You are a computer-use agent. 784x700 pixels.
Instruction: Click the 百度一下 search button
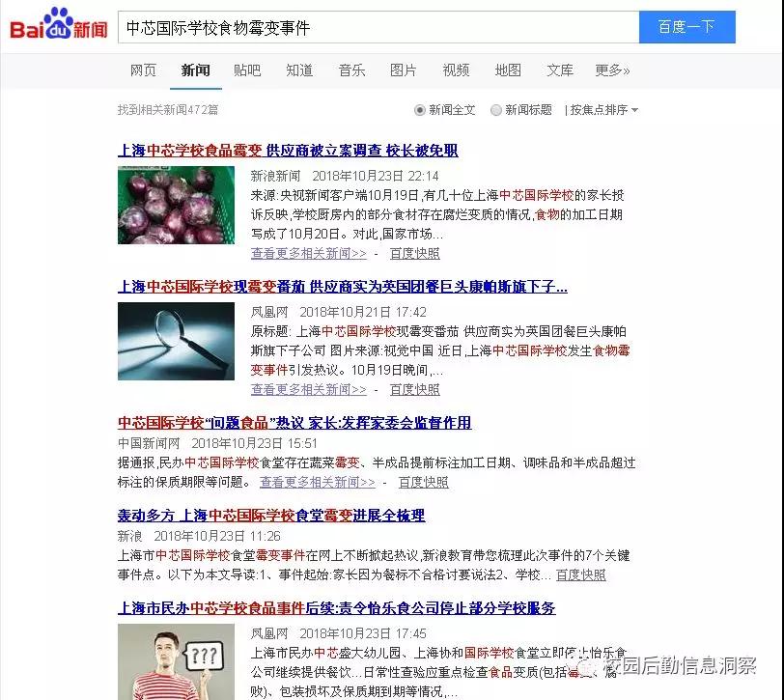(687, 26)
